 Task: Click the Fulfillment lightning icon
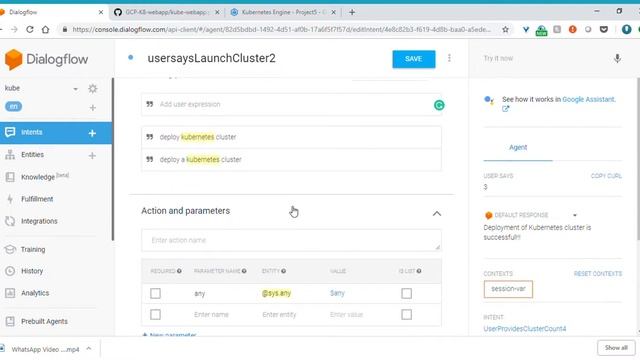[10, 199]
